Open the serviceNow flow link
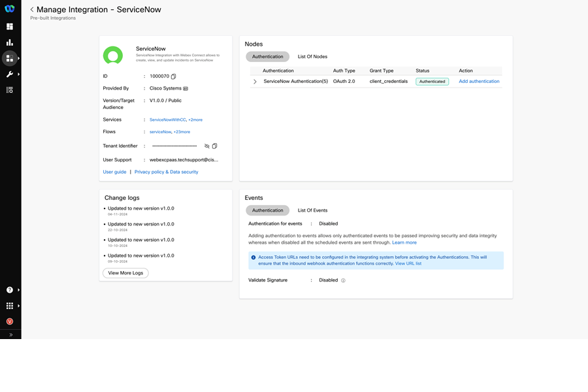 pyautogui.click(x=161, y=132)
